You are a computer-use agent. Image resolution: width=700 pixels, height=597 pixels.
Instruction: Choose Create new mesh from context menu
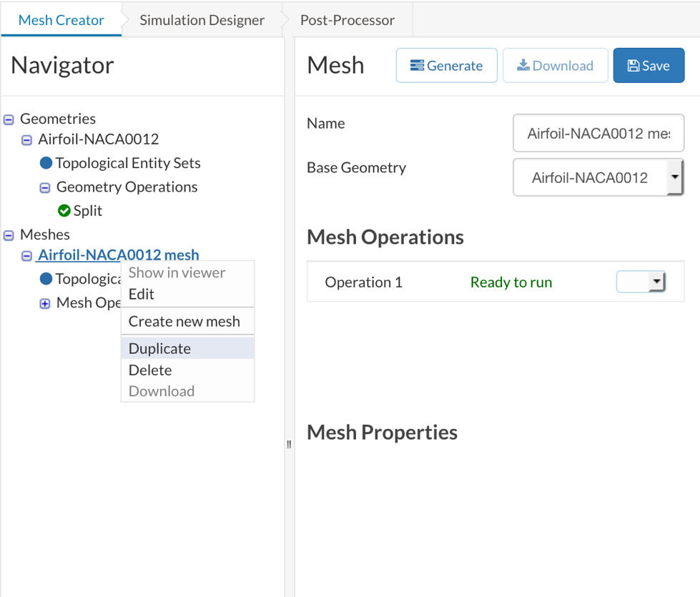(184, 322)
